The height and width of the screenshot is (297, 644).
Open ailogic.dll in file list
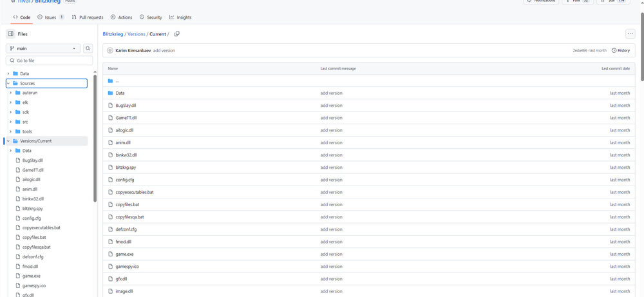[x=125, y=130]
